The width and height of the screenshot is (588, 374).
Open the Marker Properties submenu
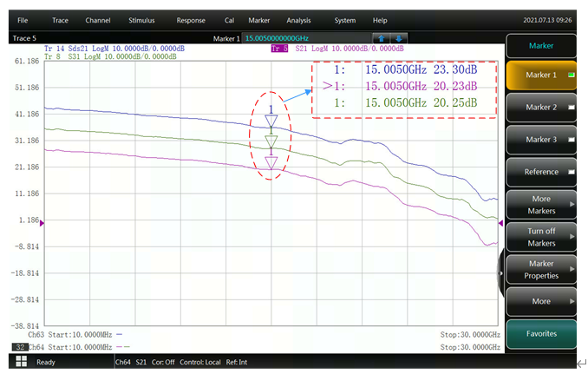coord(541,269)
